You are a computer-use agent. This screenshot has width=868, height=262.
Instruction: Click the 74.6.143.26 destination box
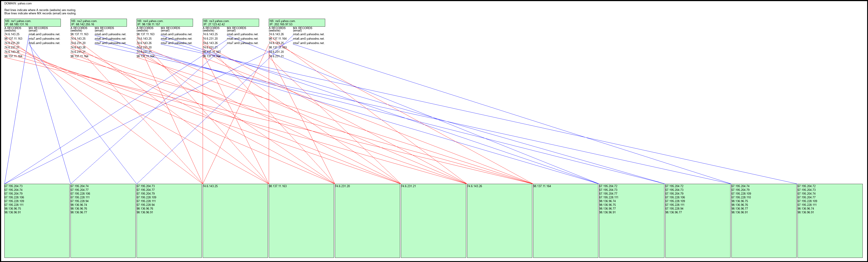(x=499, y=221)
